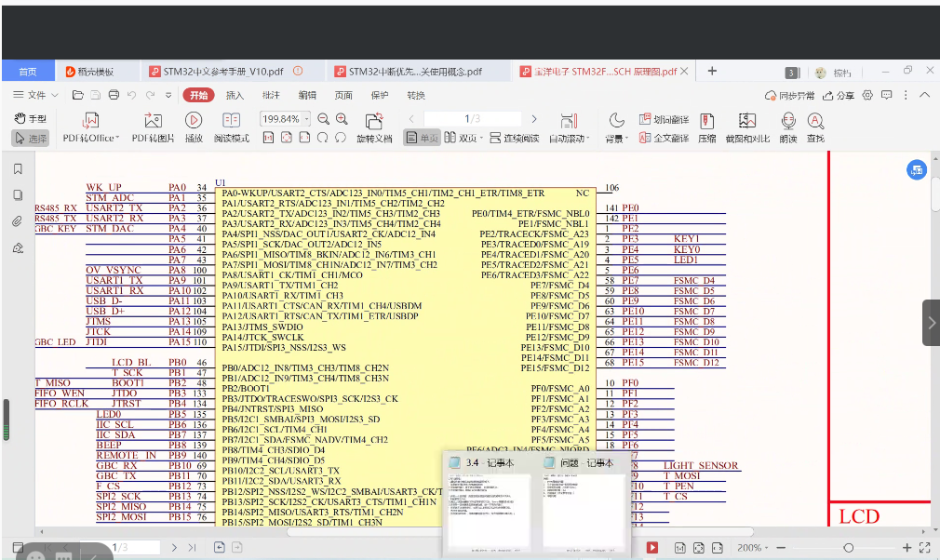Click the zoom slider at bottom right
Screen dimensions: 940x560
847,548
